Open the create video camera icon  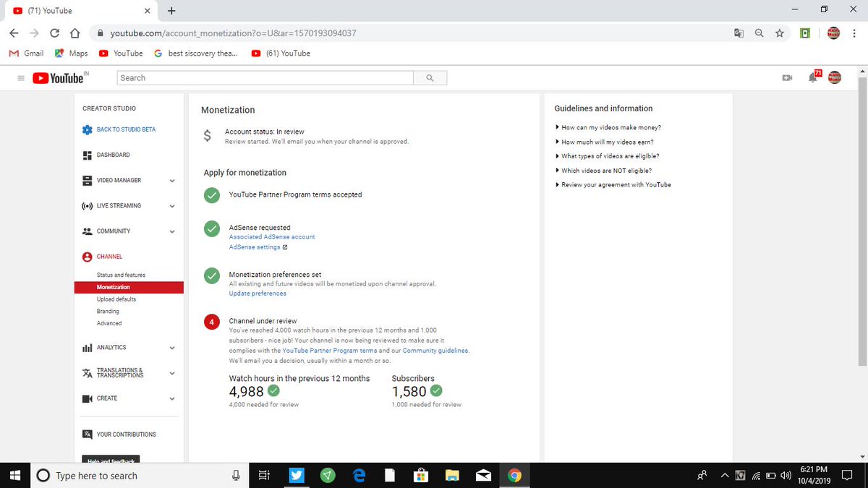(x=787, y=78)
